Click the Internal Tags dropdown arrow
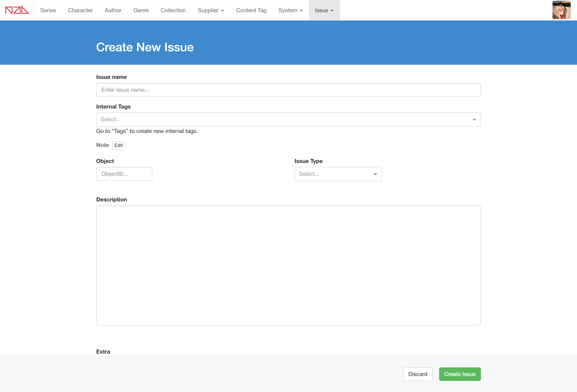 pyautogui.click(x=474, y=120)
